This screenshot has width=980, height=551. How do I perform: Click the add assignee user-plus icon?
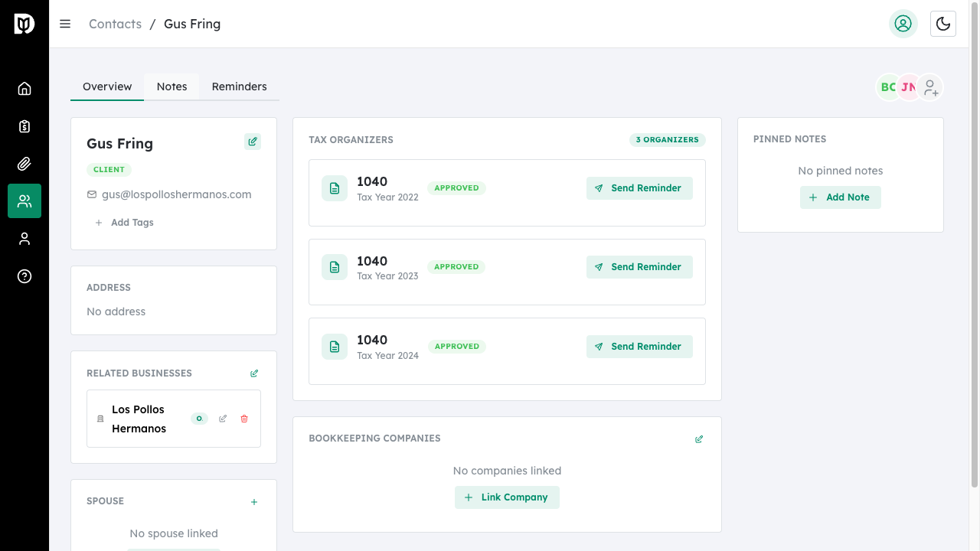click(x=930, y=87)
